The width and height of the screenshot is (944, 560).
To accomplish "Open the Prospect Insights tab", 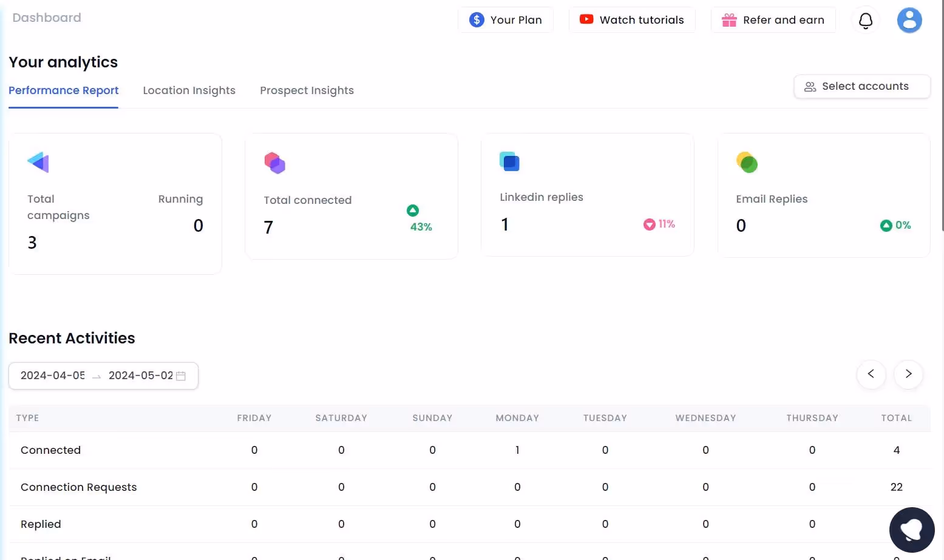I will coord(307,90).
